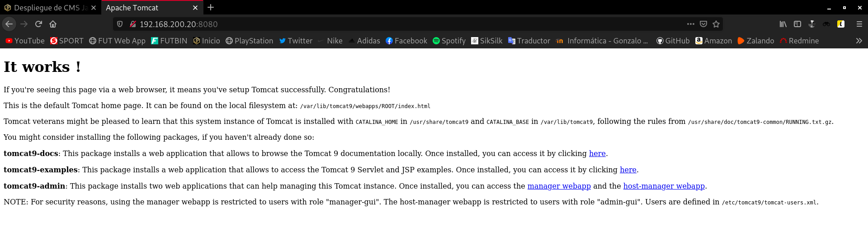Open the SikSilk bookmark

[486, 41]
